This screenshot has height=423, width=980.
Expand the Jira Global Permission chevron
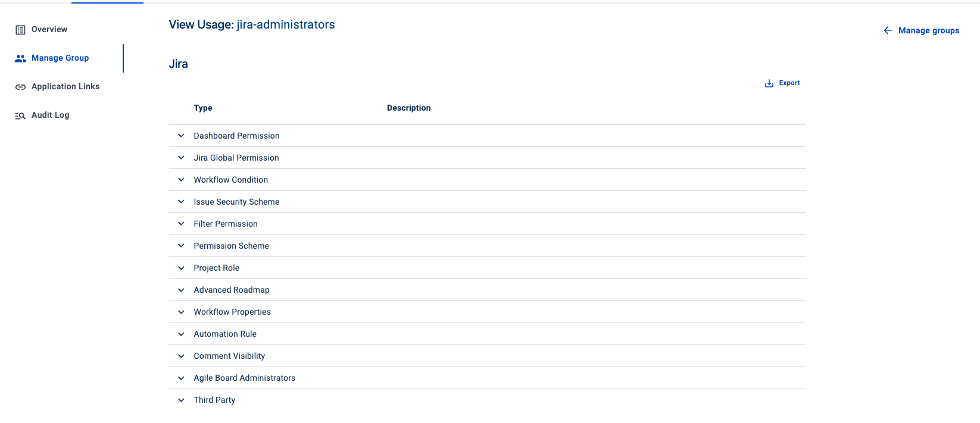coord(181,158)
